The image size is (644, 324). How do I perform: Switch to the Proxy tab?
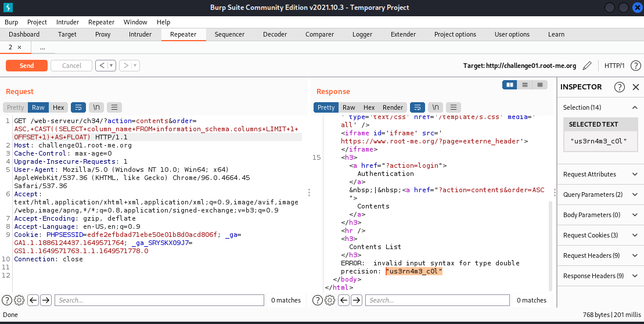point(103,34)
